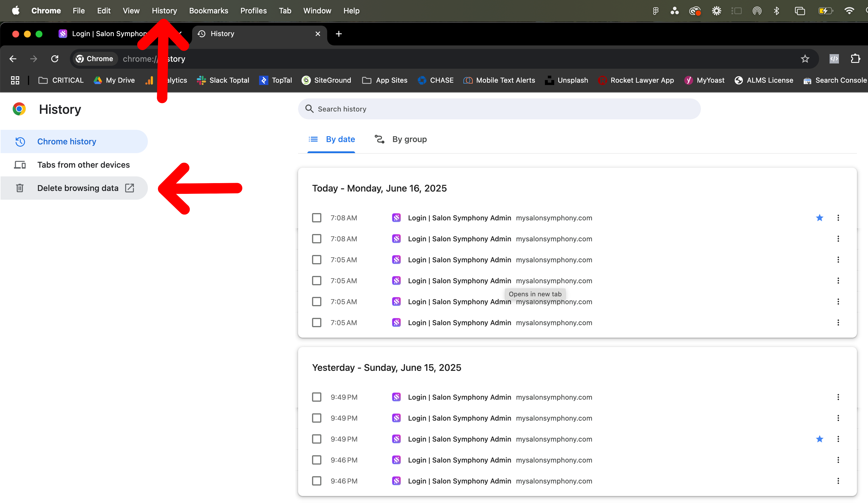The image size is (868, 503).
Task: Open the Window menu in menu bar
Action: pyautogui.click(x=317, y=11)
